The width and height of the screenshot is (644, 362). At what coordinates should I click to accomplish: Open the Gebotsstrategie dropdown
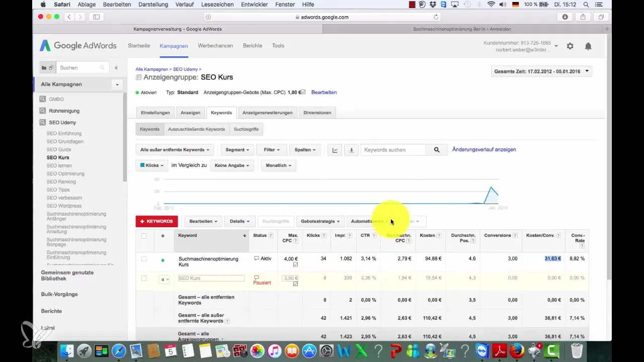(320, 221)
